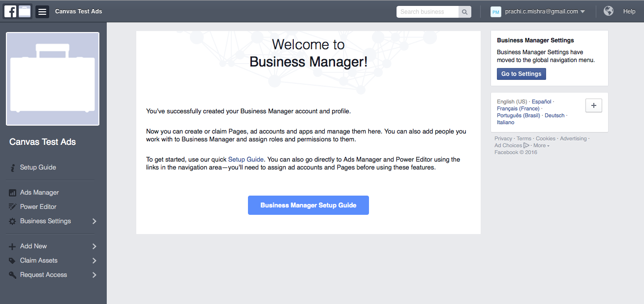Image resolution: width=644 pixels, height=304 pixels.
Task: Click the Request Access key icon
Action: coord(13,275)
